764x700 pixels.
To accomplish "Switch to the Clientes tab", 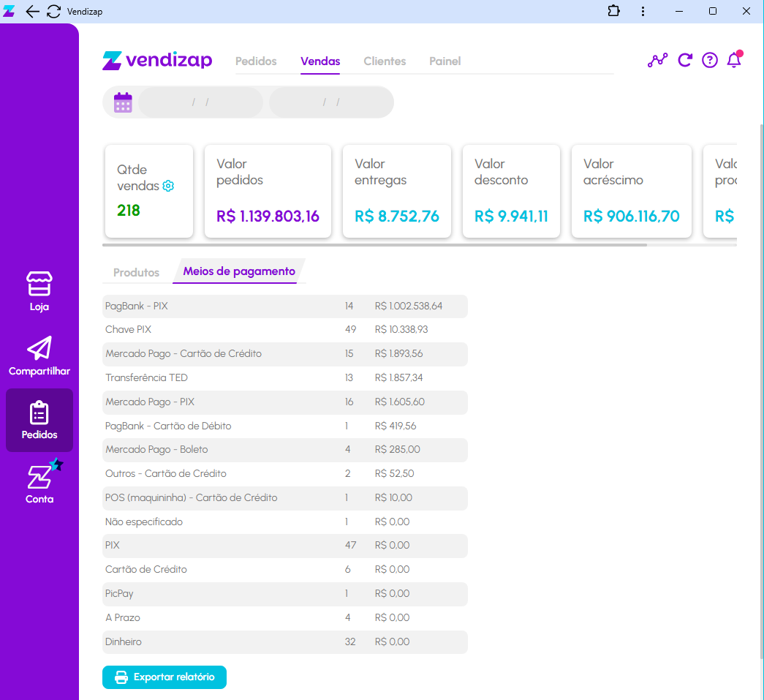I will 385,61.
